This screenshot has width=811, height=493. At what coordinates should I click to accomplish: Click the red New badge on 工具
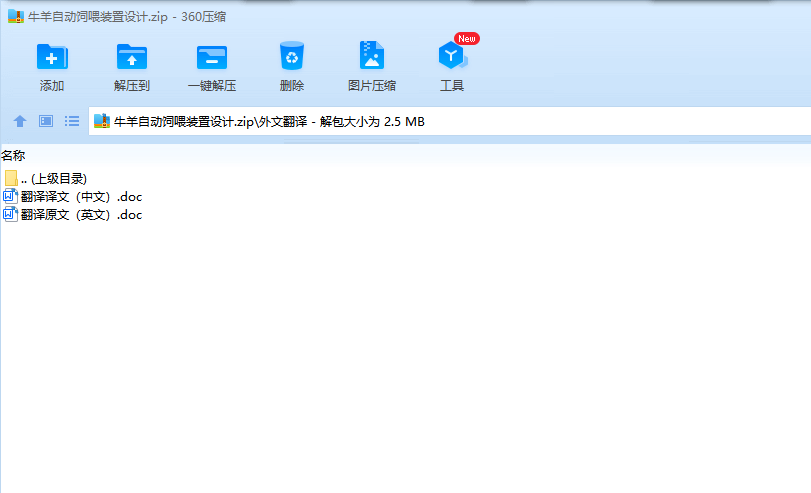(467, 39)
